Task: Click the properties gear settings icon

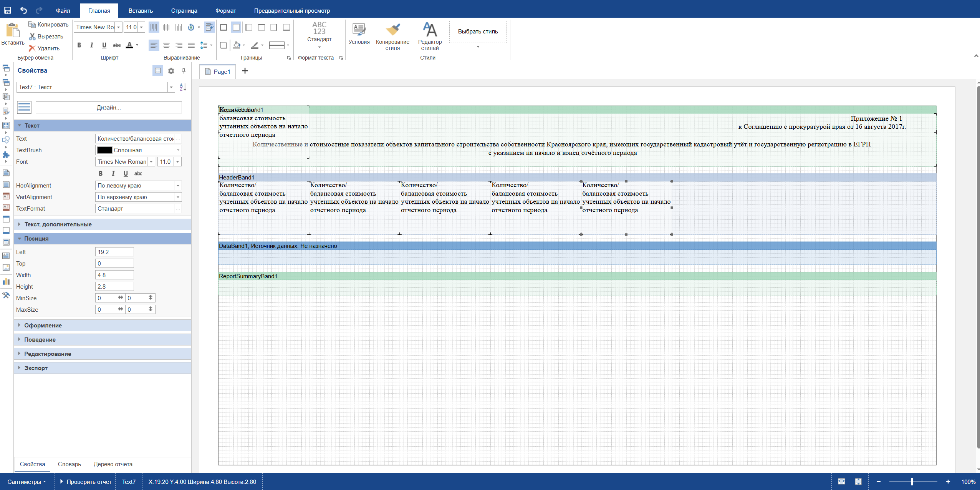Action: (171, 71)
